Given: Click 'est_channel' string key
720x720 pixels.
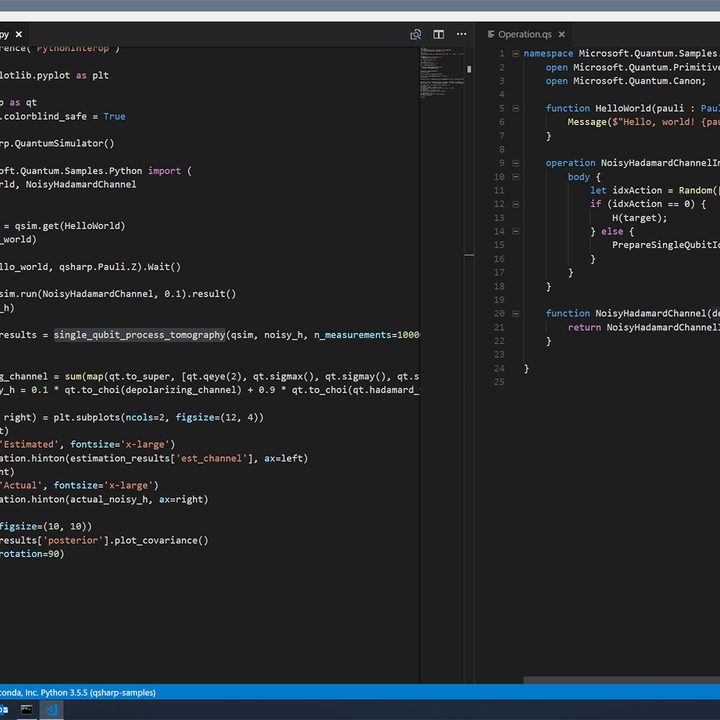Looking at the screenshot, I should click(211, 458).
